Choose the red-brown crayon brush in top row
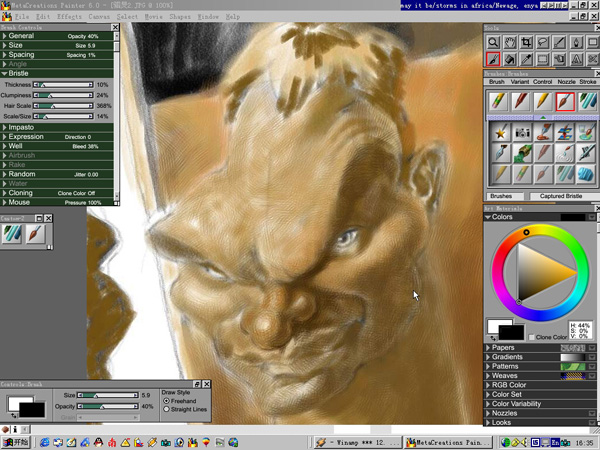This screenshot has width=600, height=450. (x=520, y=102)
